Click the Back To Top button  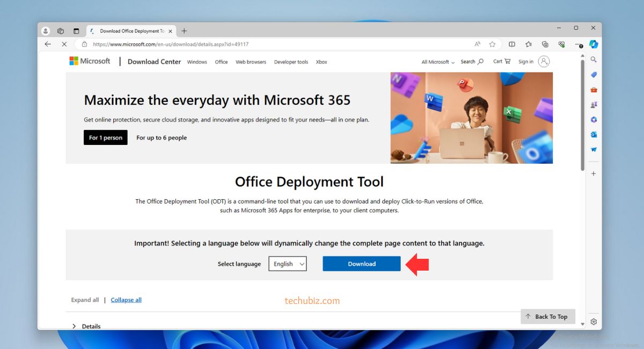548,317
